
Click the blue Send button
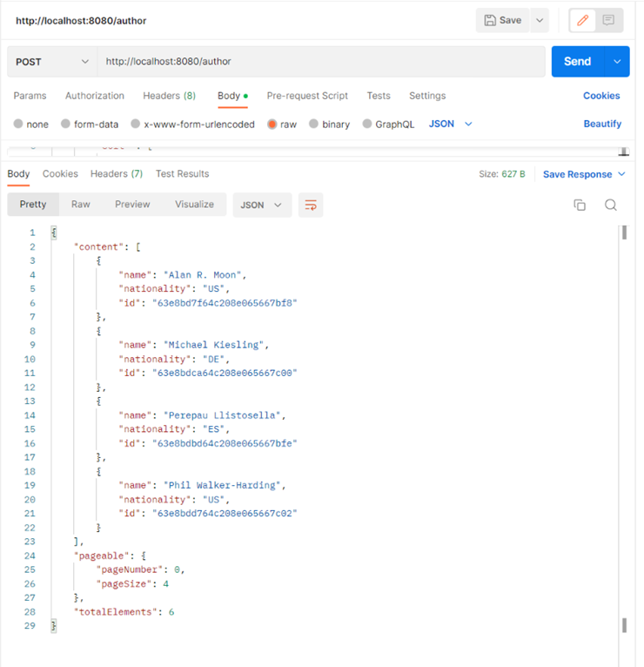coord(578,62)
